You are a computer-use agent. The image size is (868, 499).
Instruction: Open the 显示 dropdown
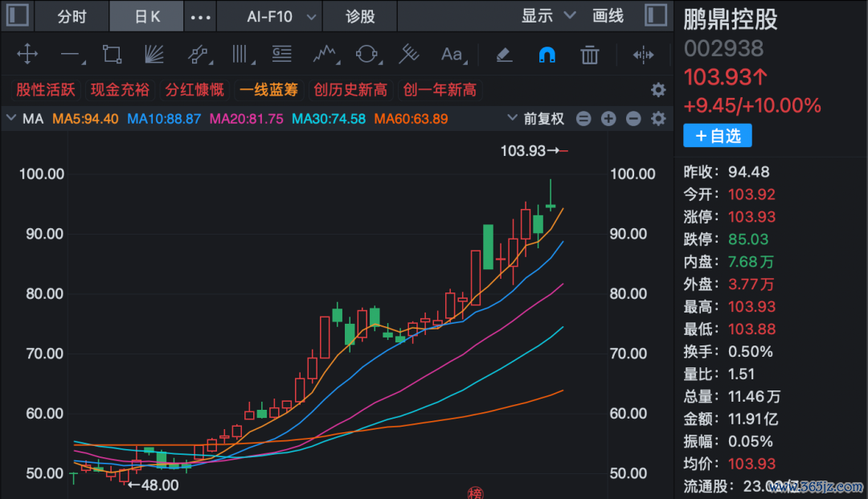(548, 15)
